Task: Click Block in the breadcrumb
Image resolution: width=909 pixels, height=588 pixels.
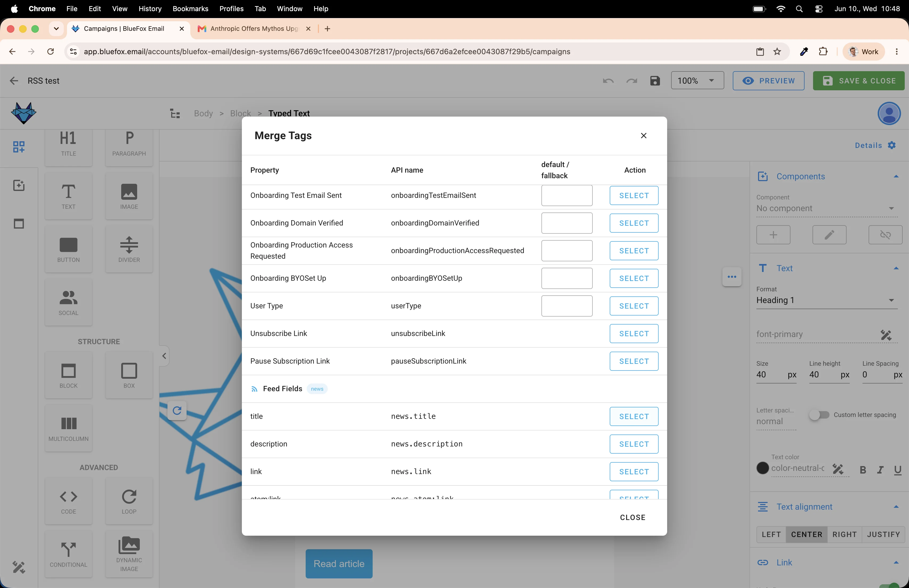Action: 240,113
